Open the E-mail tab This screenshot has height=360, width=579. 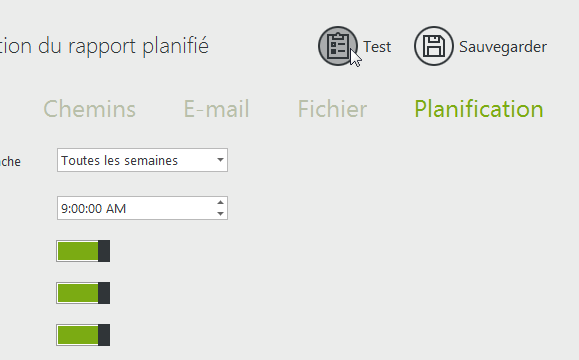pos(216,109)
